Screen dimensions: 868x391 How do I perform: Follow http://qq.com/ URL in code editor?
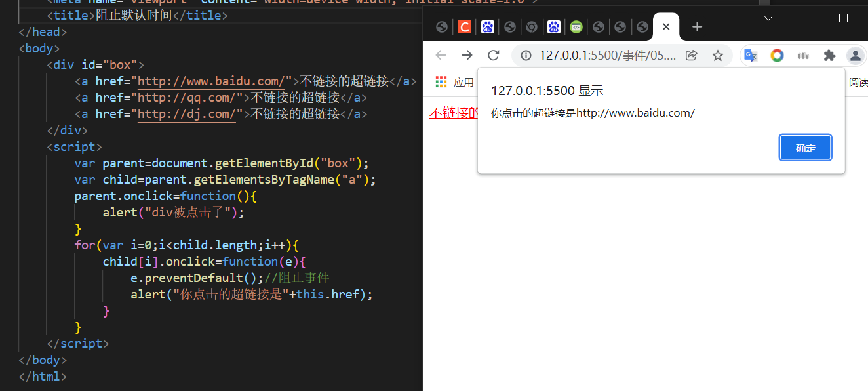click(x=187, y=98)
